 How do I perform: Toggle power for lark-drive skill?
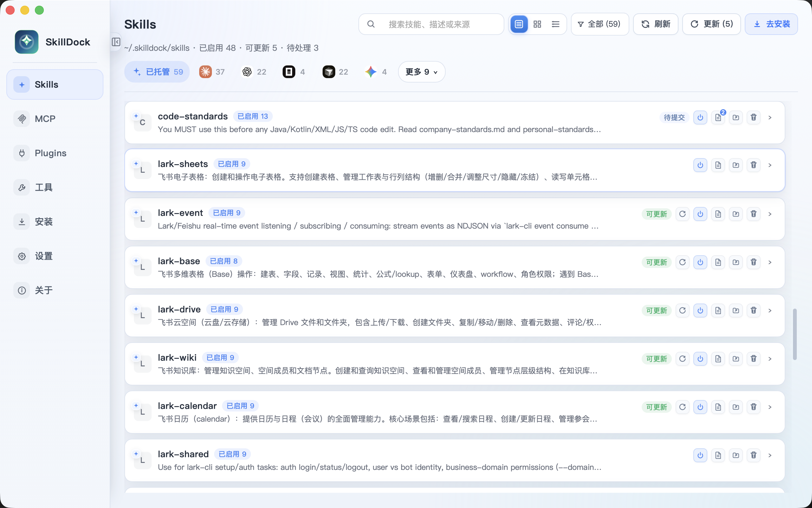point(700,311)
